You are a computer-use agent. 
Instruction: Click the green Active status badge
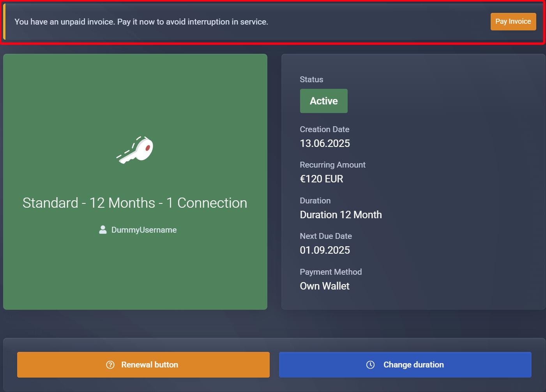(323, 101)
